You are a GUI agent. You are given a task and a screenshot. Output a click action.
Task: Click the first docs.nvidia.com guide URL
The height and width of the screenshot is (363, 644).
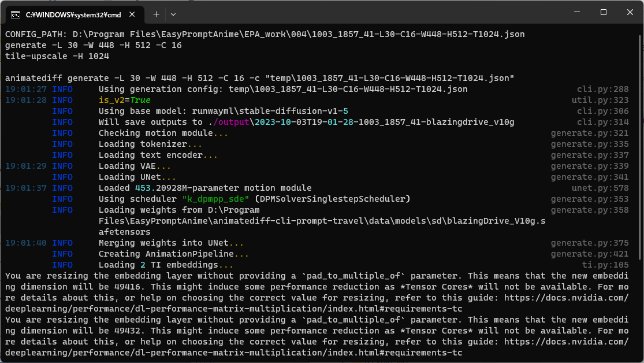coord(567,298)
